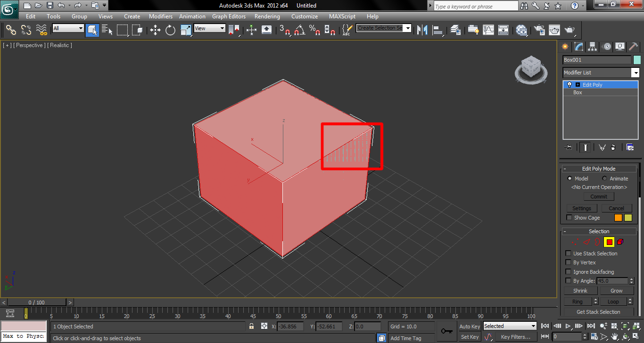Switch to the Utilities command panel
644x343 pixels.
pyautogui.click(x=634, y=46)
